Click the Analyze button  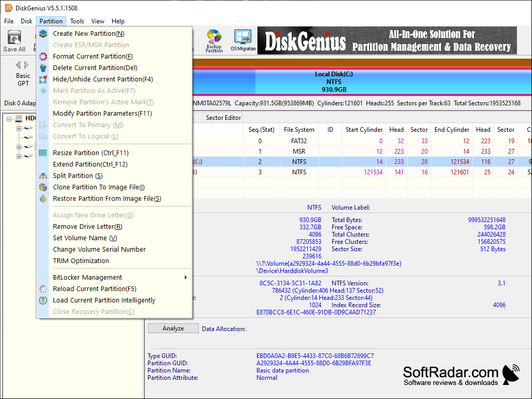tap(173, 328)
